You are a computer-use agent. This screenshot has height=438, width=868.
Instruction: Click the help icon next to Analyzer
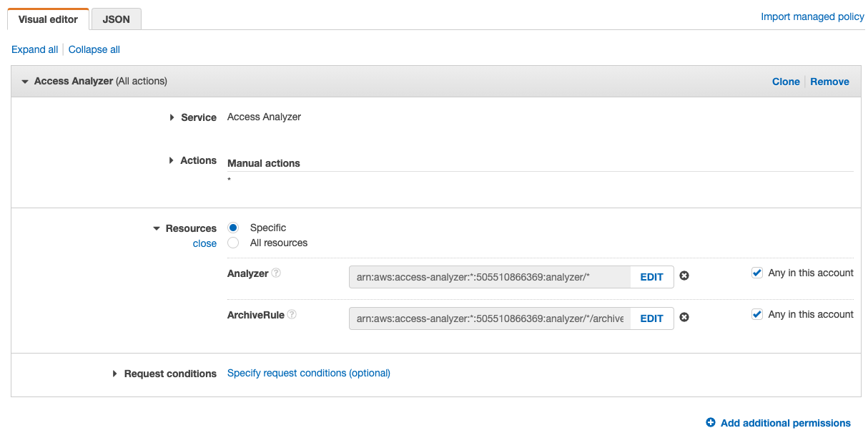point(276,273)
